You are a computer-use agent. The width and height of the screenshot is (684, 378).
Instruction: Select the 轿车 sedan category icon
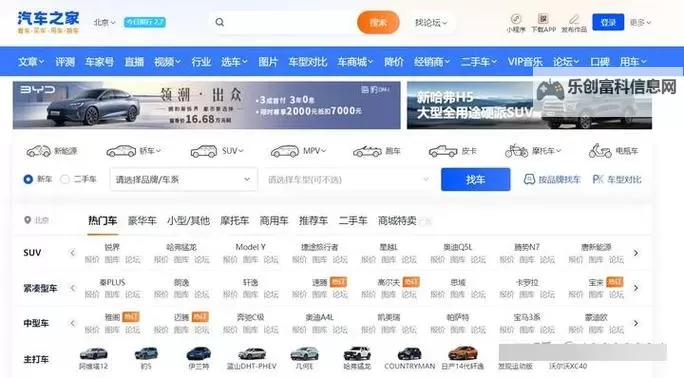121,151
